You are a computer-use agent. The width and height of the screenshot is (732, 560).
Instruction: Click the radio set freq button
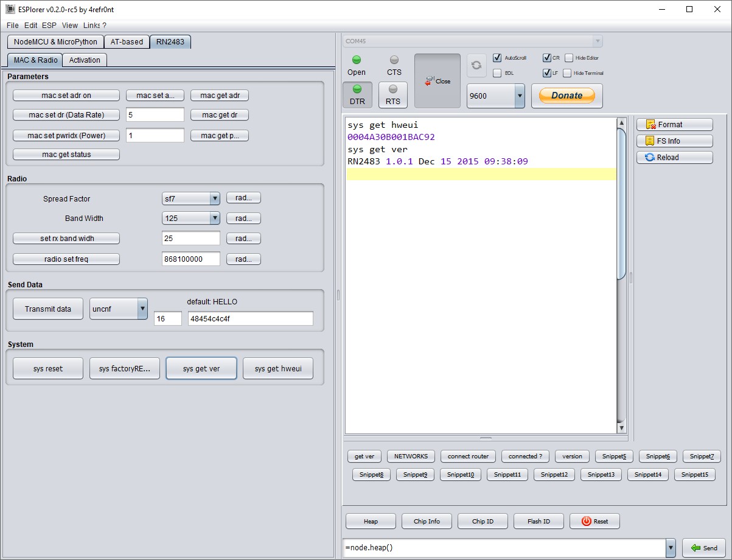coord(66,259)
